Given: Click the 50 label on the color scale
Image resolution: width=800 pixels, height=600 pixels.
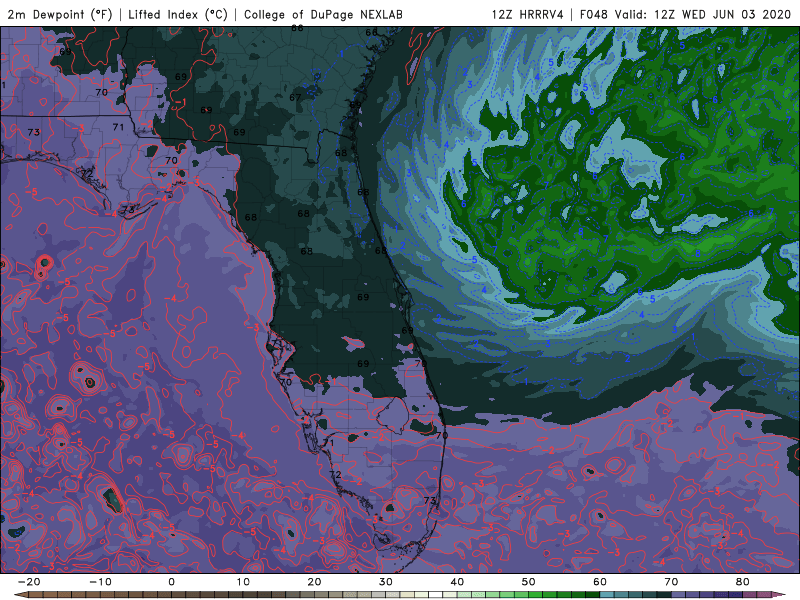Looking at the screenshot, I should [x=529, y=582].
